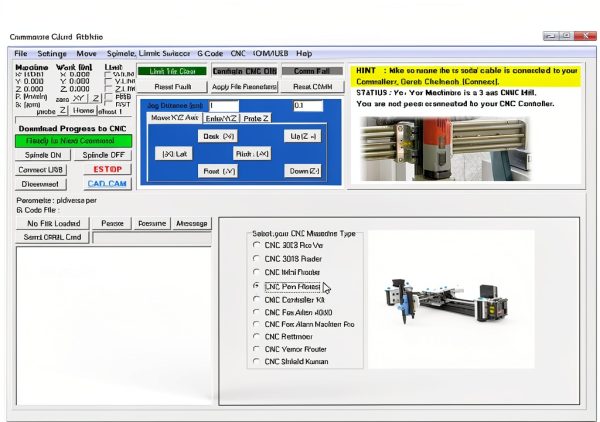This screenshot has width=600, height=422.
Task: Click the pen plotter machine picture
Action: 451,299
